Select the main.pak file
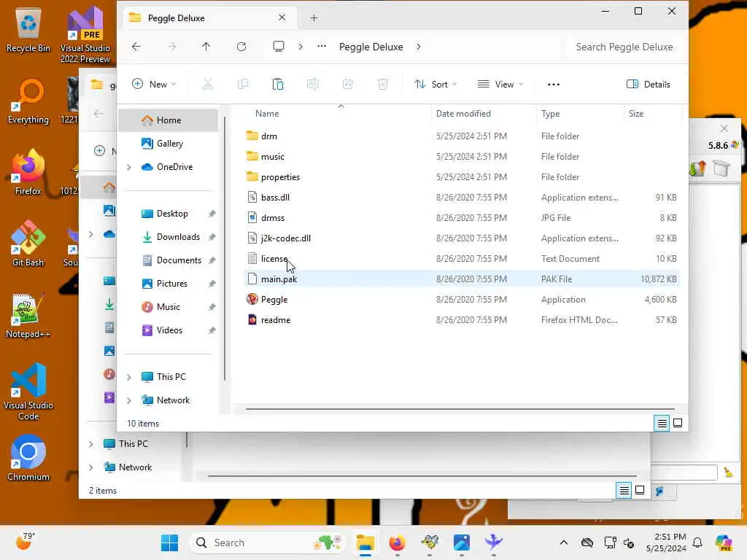 pyautogui.click(x=462, y=279)
